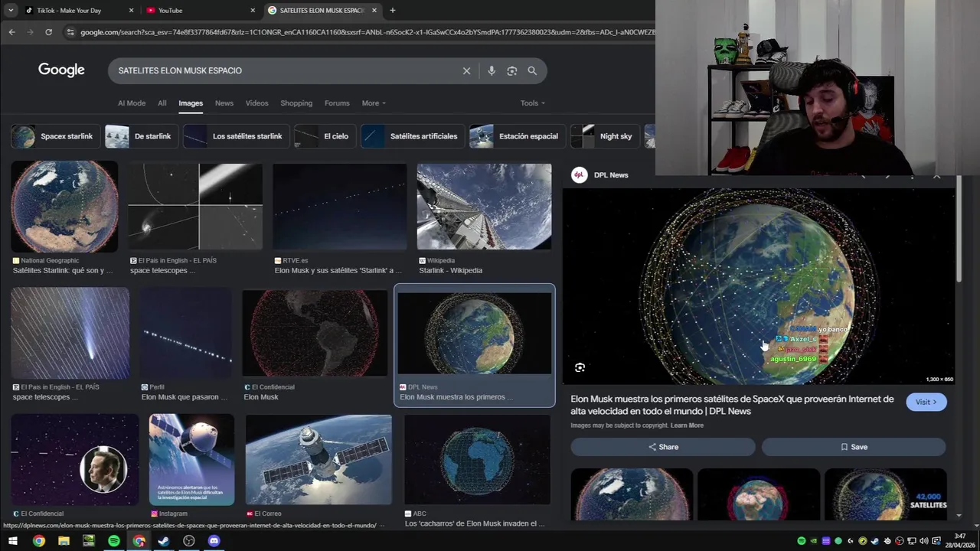Open the tab search chevron in Chrome
The image size is (980, 551).
(x=11, y=10)
